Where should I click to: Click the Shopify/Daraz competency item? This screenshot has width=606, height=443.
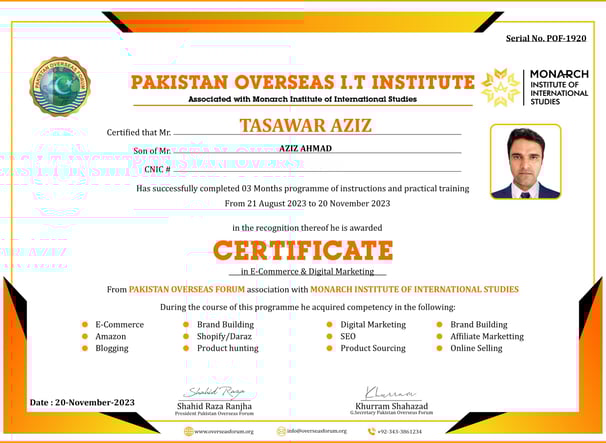224,337
